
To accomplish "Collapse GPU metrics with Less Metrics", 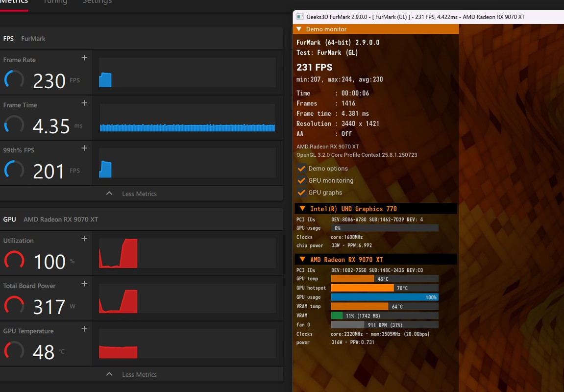I will point(132,374).
